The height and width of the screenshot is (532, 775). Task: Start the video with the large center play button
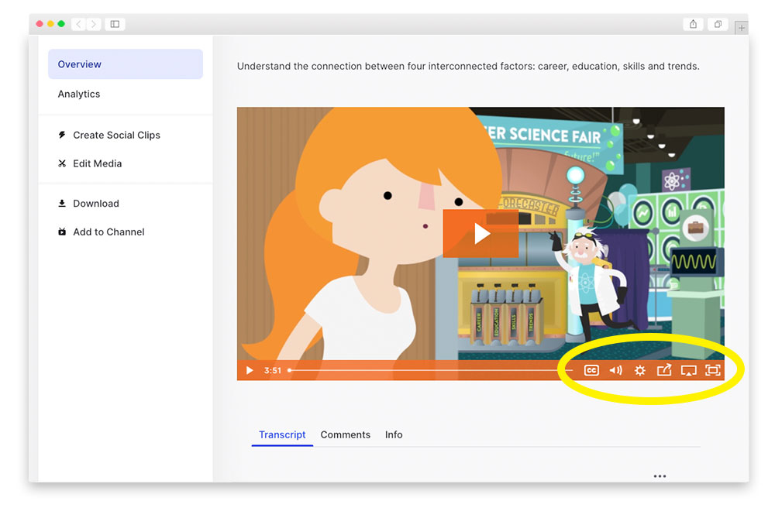click(x=480, y=234)
